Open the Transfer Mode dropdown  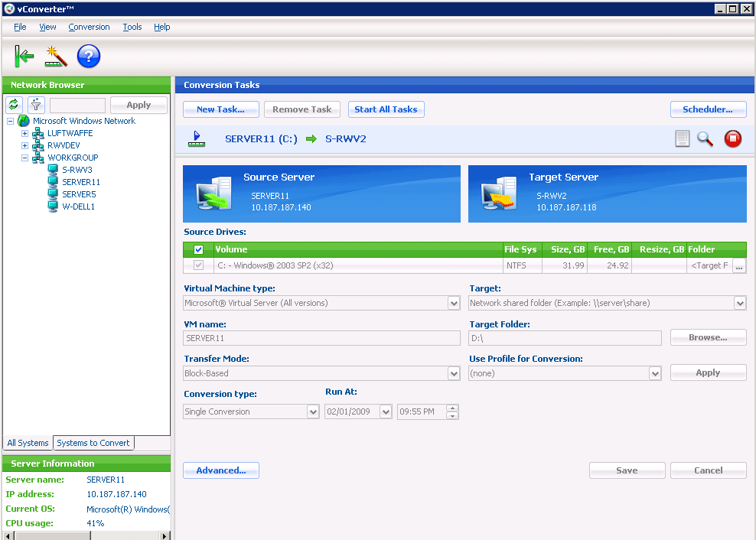click(x=454, y=374)
